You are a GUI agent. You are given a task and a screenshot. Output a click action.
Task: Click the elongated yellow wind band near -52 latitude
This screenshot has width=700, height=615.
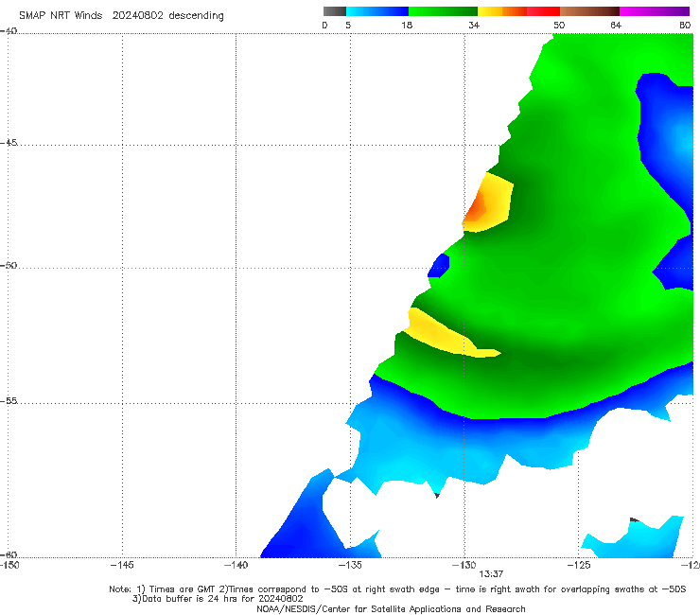[x=446, y=334]
